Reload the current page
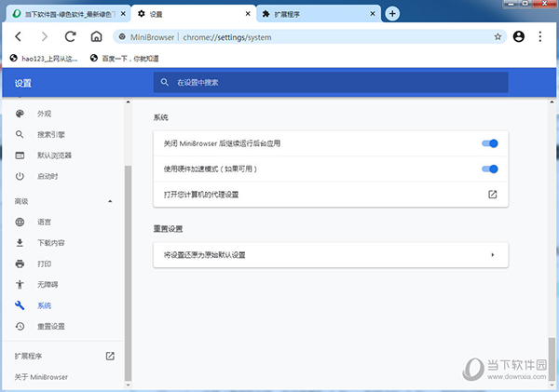 [70, 36]
